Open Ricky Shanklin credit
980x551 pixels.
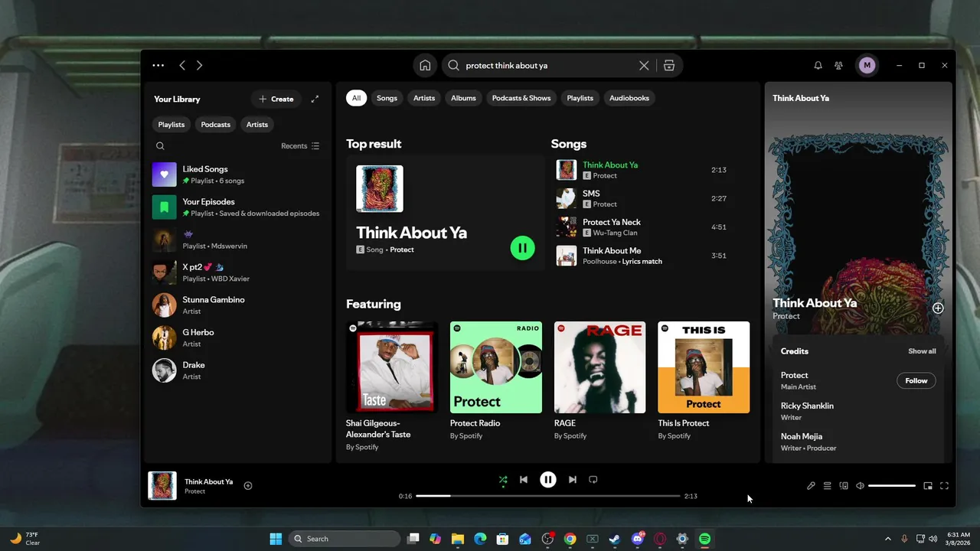point(807,406)
